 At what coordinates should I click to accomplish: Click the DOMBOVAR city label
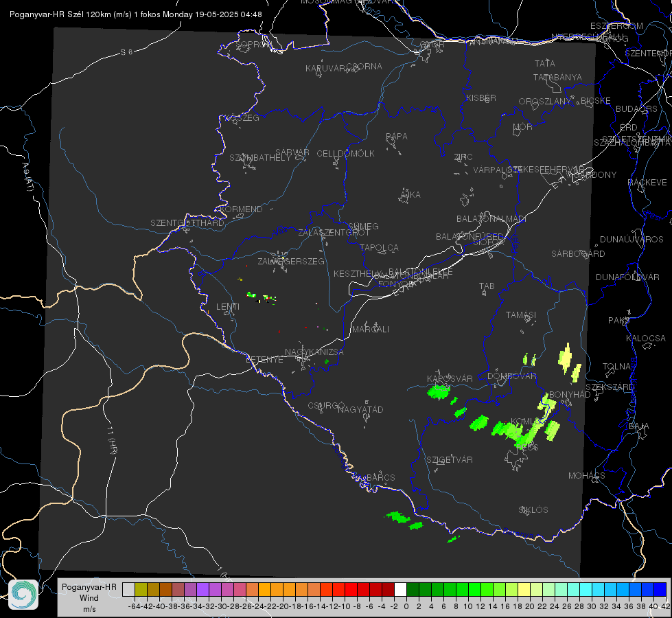[x=511, y=376]
